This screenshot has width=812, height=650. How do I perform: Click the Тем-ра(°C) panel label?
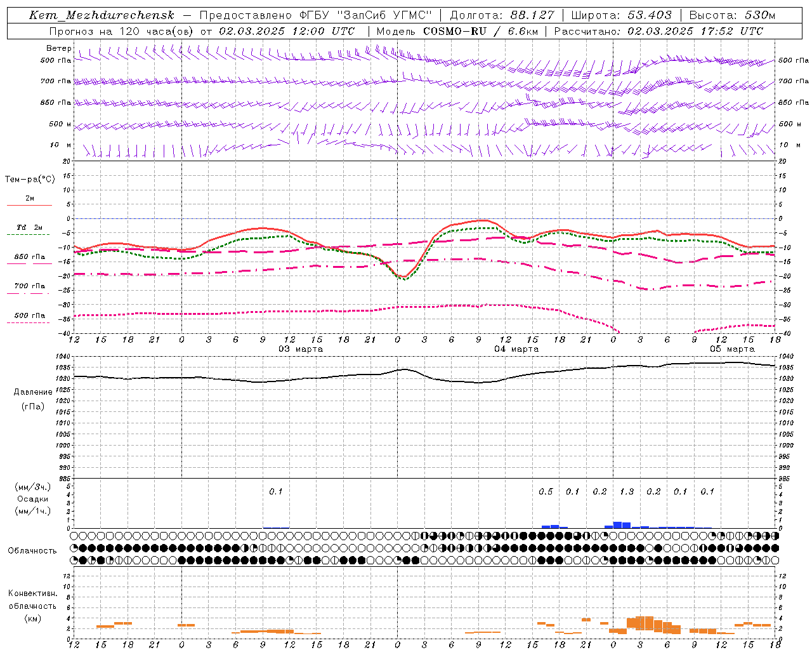coord(30,180)
